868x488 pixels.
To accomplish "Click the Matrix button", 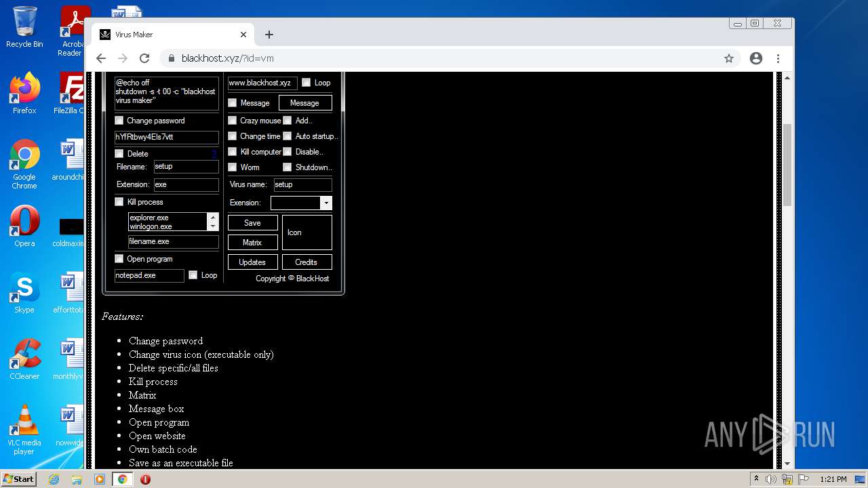I will (253, 243).
